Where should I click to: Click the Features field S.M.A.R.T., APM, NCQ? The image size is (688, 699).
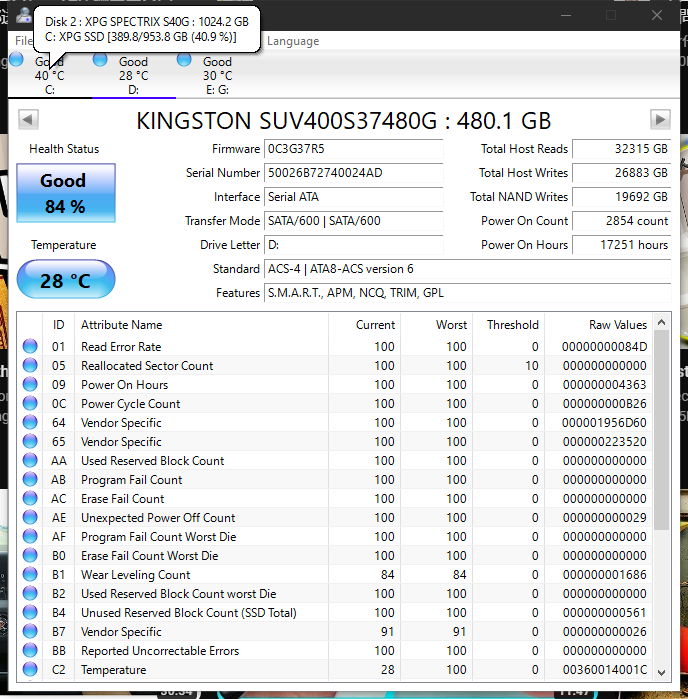click(x=467, y=293)
